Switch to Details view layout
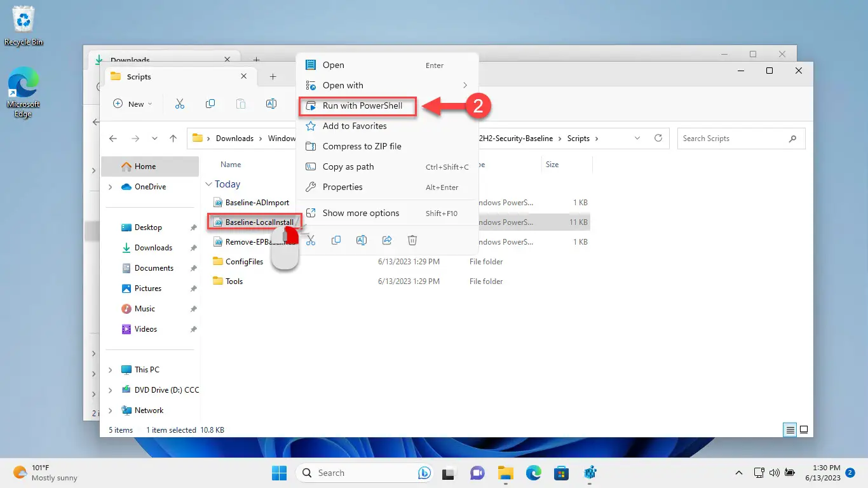Screen dimensions: 868x488 point(790,430)
